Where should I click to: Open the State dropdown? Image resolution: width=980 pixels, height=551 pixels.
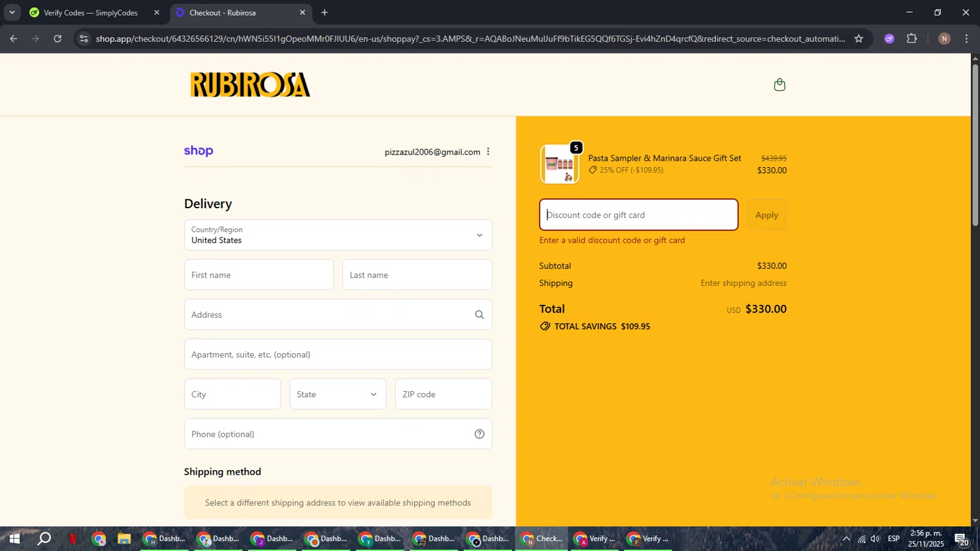point(338,394)
